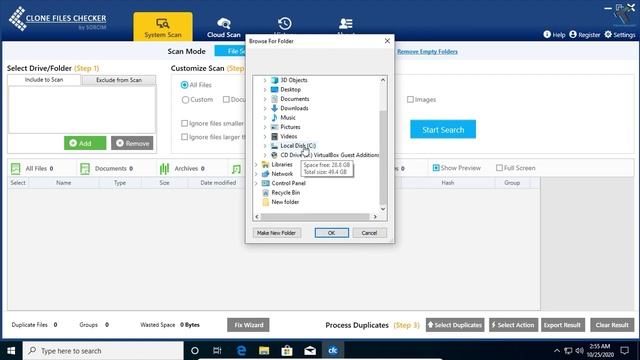Screen dimensions: 640x360
Task: Click the gray Remove button
Action: [132, 143]
